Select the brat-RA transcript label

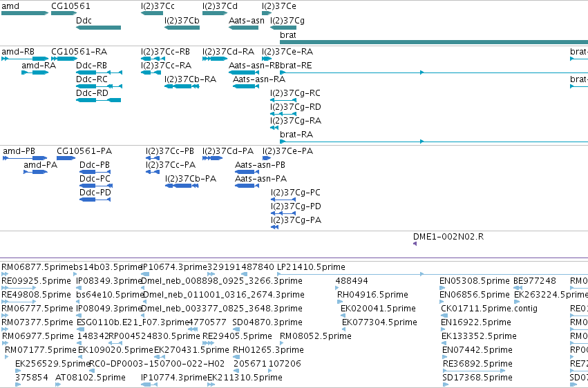coord(296,135)
